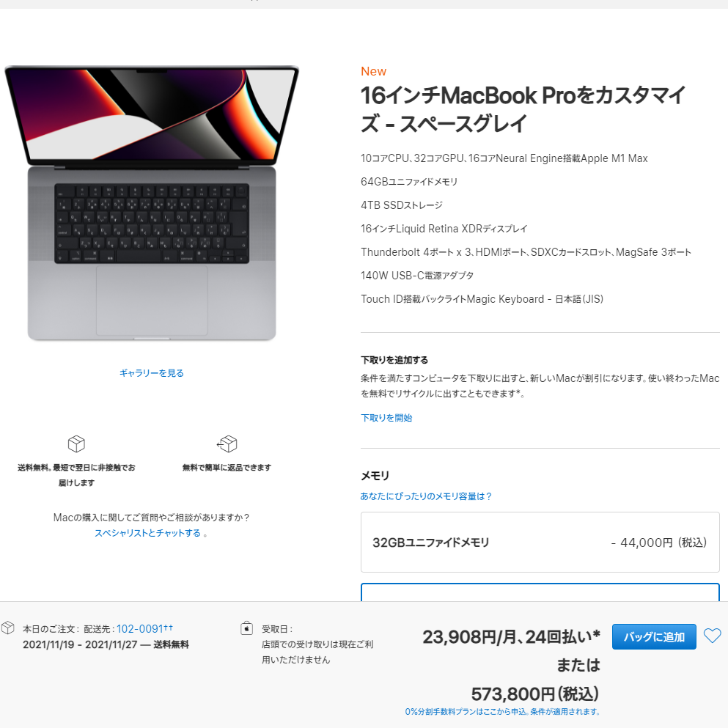This screenshot has height=728, width=728.
Task: Click the MacBook Pro product image
Action: 151,203
